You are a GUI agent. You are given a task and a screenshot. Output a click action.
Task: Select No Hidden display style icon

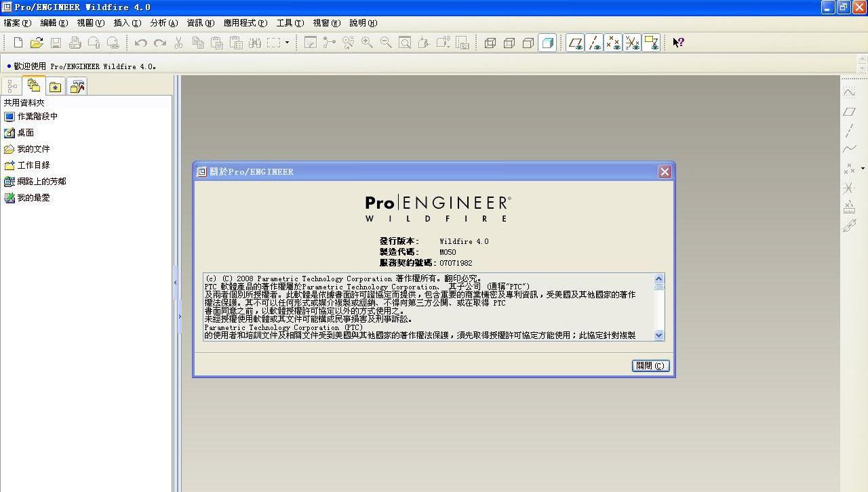tap(528, 43)
